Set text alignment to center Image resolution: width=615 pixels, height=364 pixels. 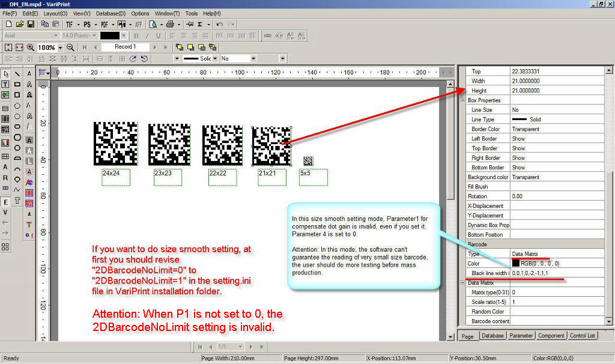184,35
